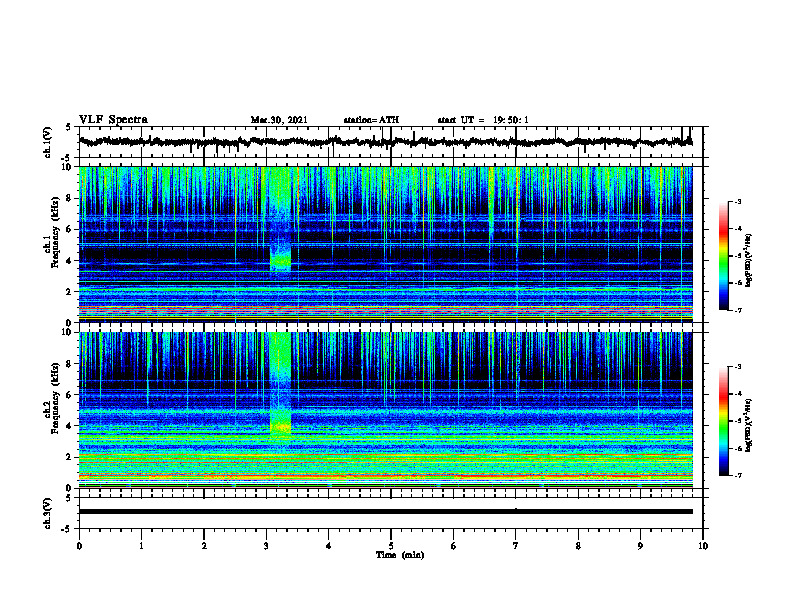Viewport: 792px width, 612px height.
Task: Click the time axis tick label "1"
Action: tap(141, 546)
